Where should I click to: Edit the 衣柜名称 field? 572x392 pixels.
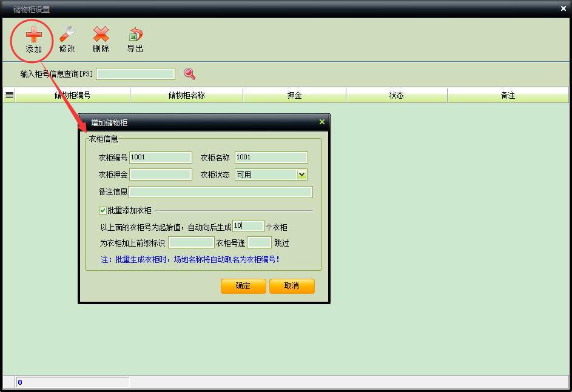coord(271,158)
